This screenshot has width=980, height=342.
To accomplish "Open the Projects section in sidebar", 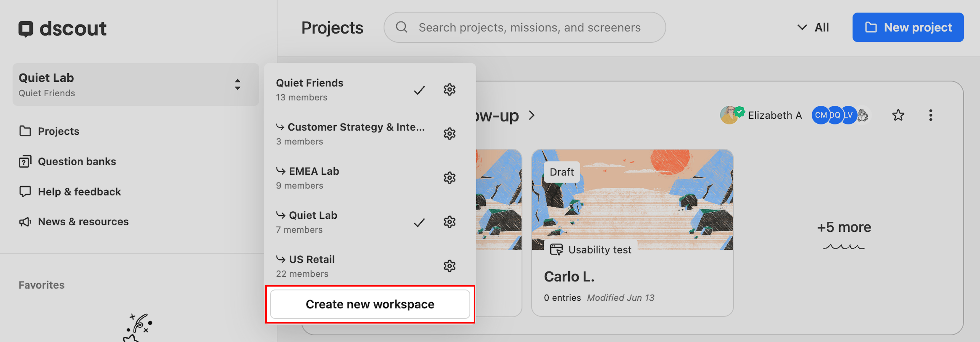I will pos(58,131).
